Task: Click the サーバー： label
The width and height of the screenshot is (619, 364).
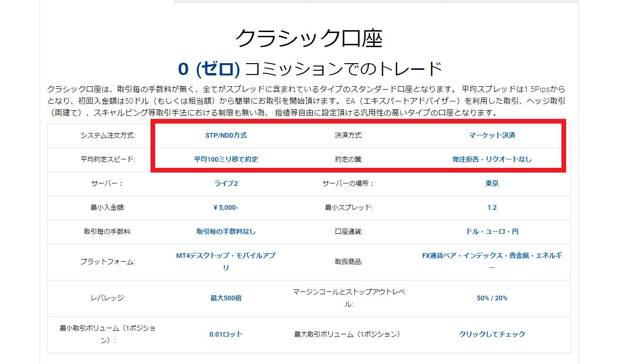Action: tap(108, 183)
